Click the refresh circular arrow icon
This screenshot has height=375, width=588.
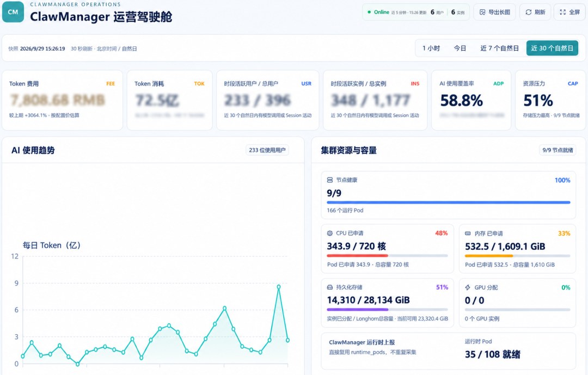(528, 13)
